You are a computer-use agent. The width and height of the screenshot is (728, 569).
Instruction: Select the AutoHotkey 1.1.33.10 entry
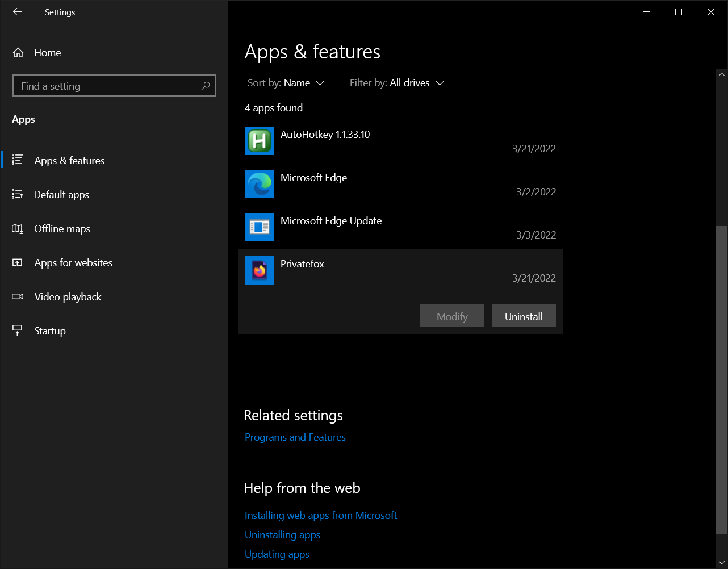tap(400, 141)
